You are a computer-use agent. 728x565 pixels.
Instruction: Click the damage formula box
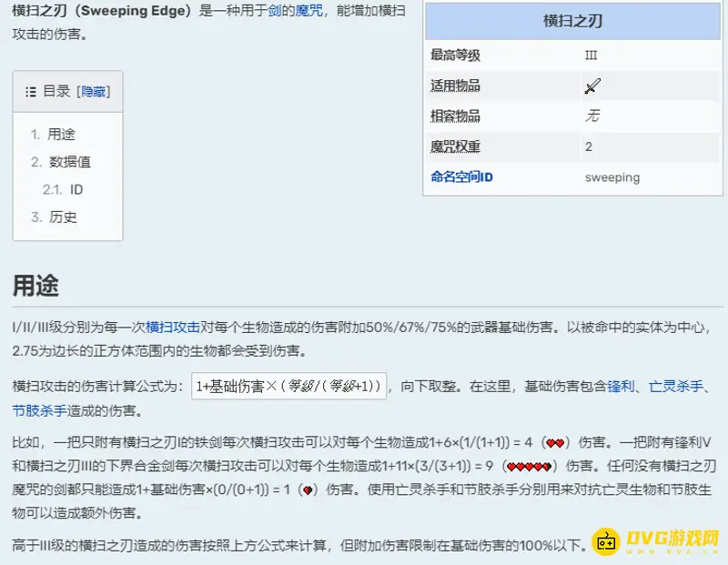[x=289, y=386]
